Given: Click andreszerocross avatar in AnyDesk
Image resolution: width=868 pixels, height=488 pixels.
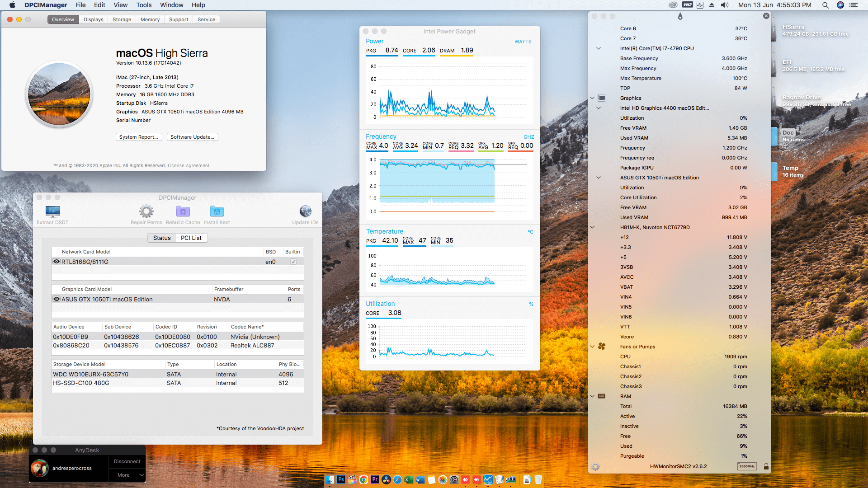Looking at the screenshot, I should (x=40, y=468).
